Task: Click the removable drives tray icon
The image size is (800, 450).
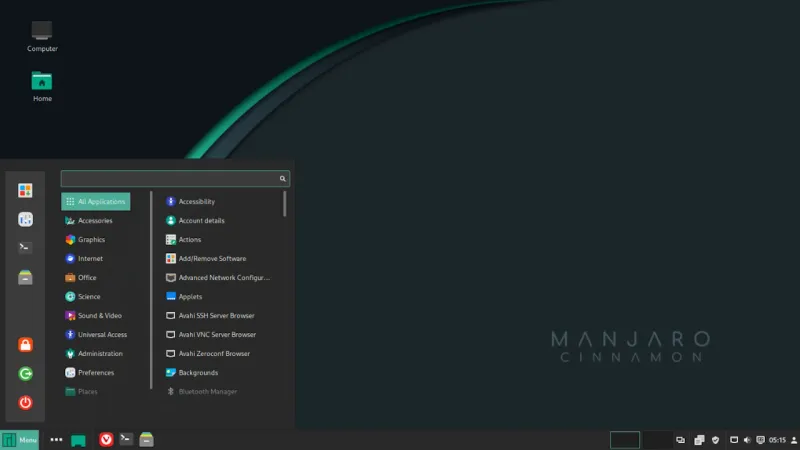Action: 734,440
